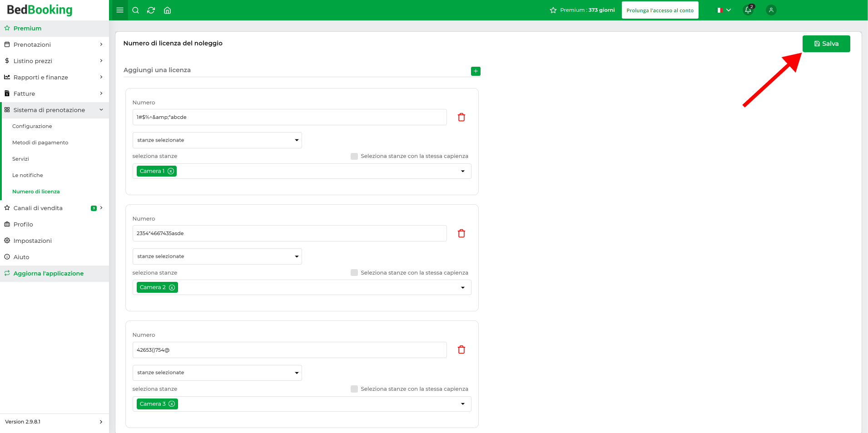Click Prolunga l'accesso al conto button
This screenshot has height=433, width=868.
660,10
